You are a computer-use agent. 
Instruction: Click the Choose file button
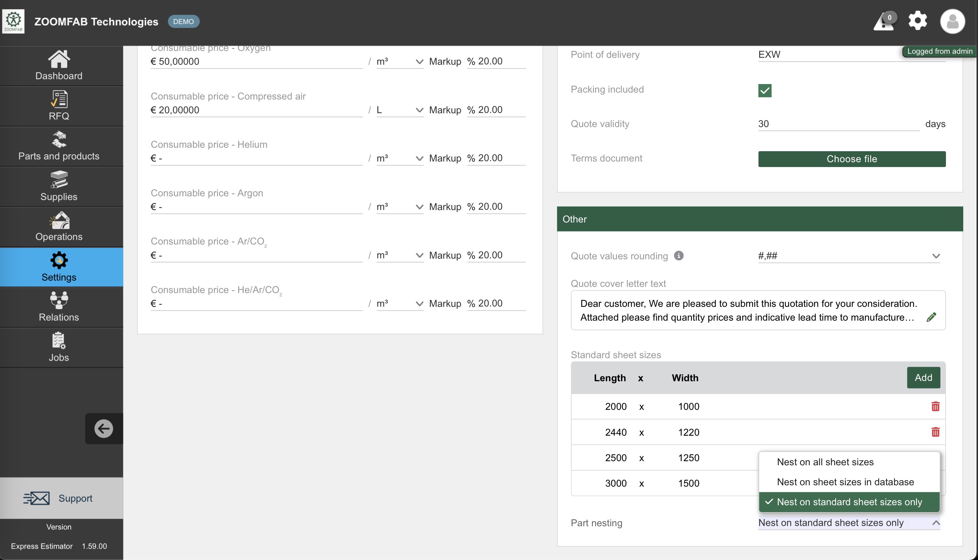[x=852, y=159]
